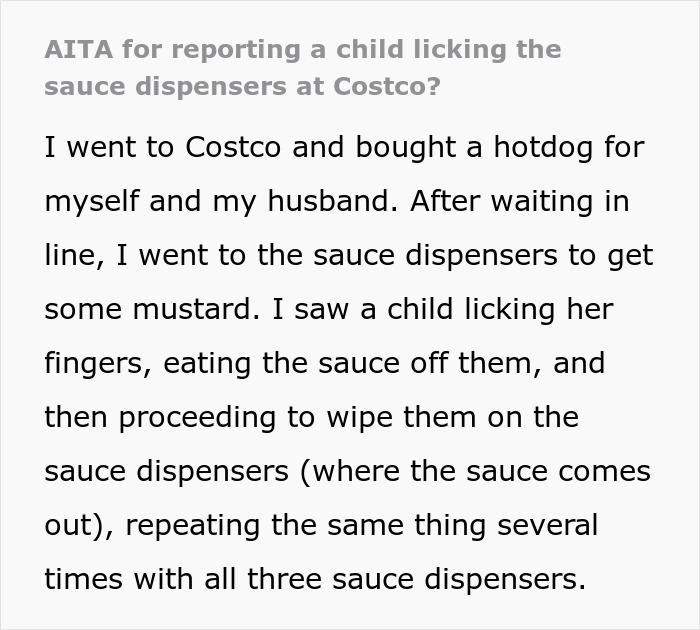
Task: Click the word 'wipe' in the paragraph
Action: pyautogui.click(x=360, y=419)
